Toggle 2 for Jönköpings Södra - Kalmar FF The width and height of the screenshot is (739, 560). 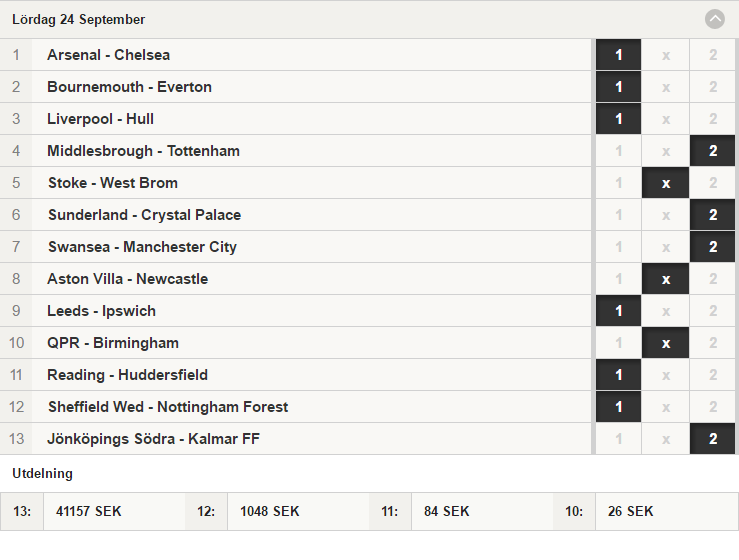click(713, 439)
